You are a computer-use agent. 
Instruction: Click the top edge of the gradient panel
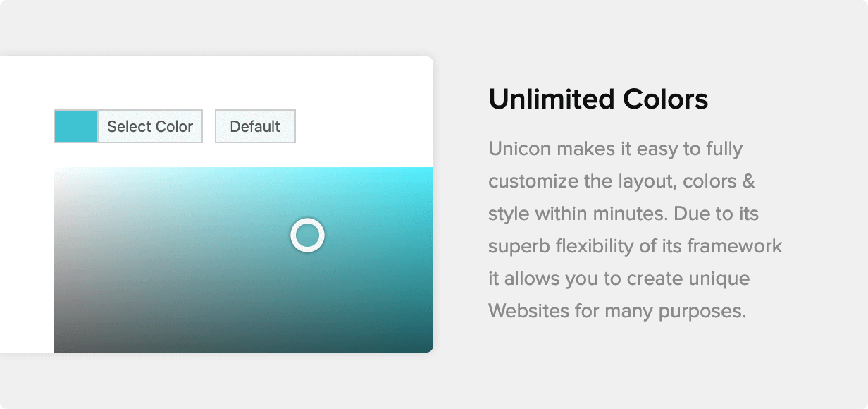point(243,169)
